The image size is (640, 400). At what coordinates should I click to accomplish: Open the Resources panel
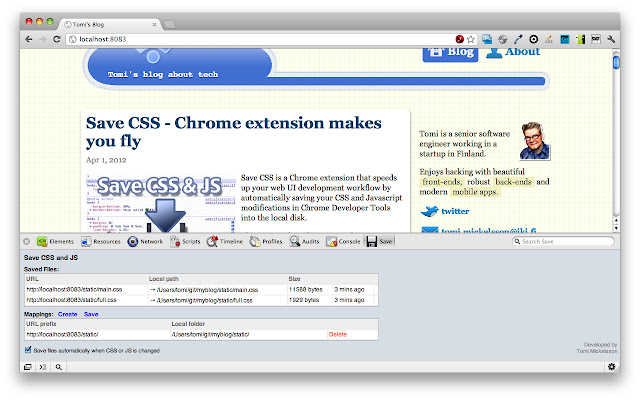[x=101, y=242]
